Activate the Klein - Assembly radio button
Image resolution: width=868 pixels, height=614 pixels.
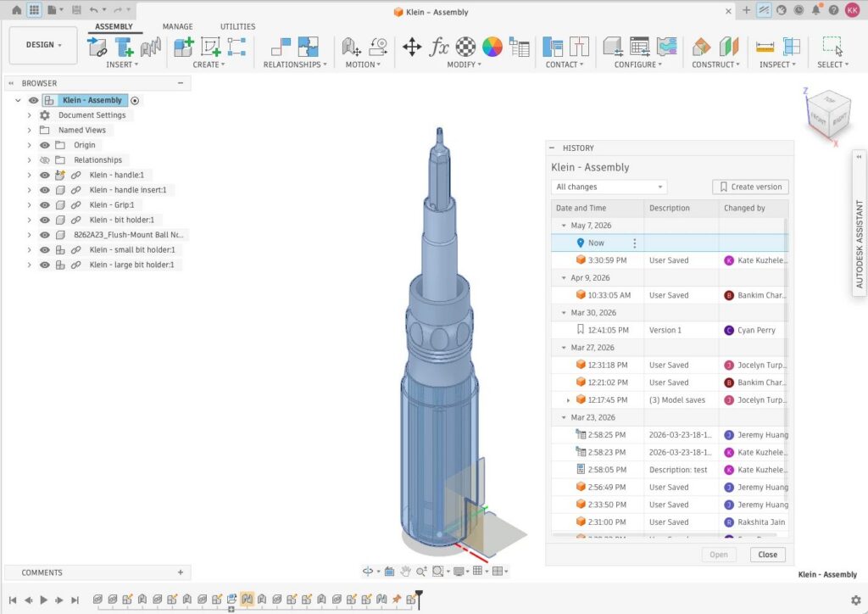click(135, 100)
